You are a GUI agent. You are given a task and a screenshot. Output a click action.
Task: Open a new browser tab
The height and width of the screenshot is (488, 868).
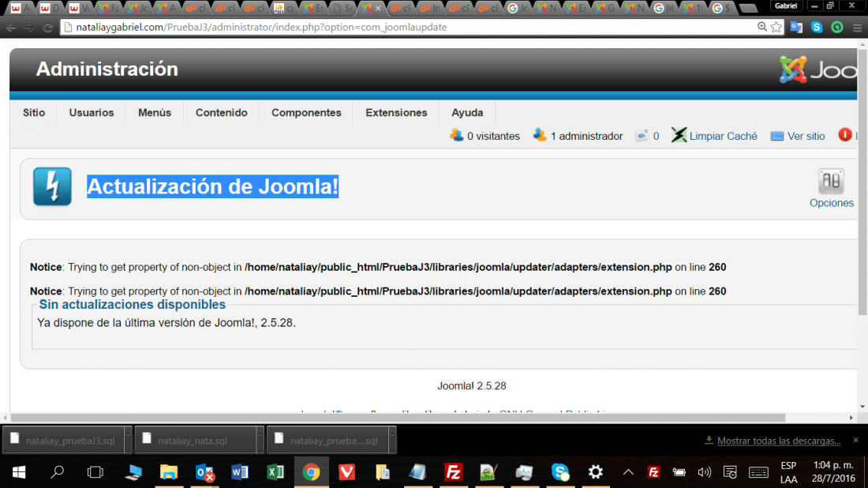pos(748,8)
